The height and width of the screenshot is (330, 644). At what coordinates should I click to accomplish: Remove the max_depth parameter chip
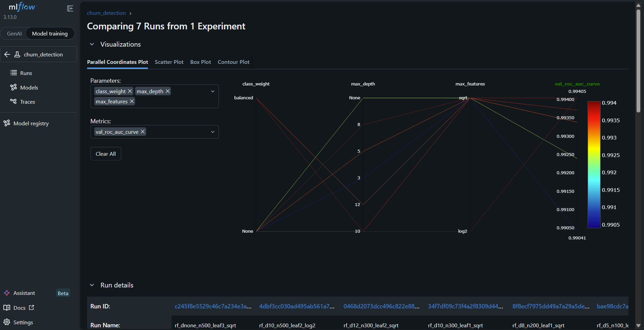tap(168, 91)
